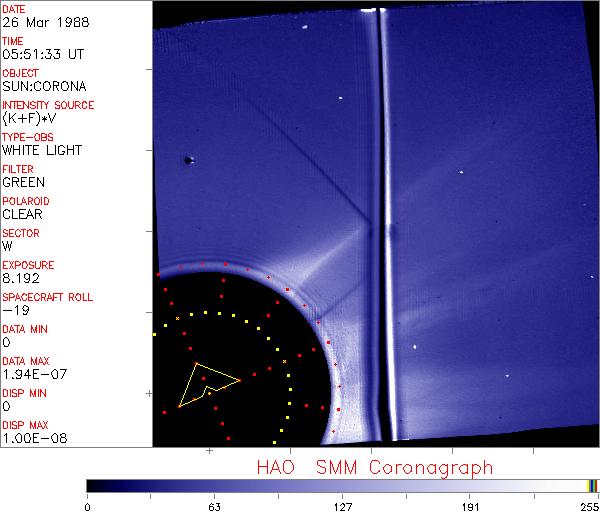Select the WHITE LIGHT observation type
The width and height of the screenshot is (600, 512).
pos(41,150)
